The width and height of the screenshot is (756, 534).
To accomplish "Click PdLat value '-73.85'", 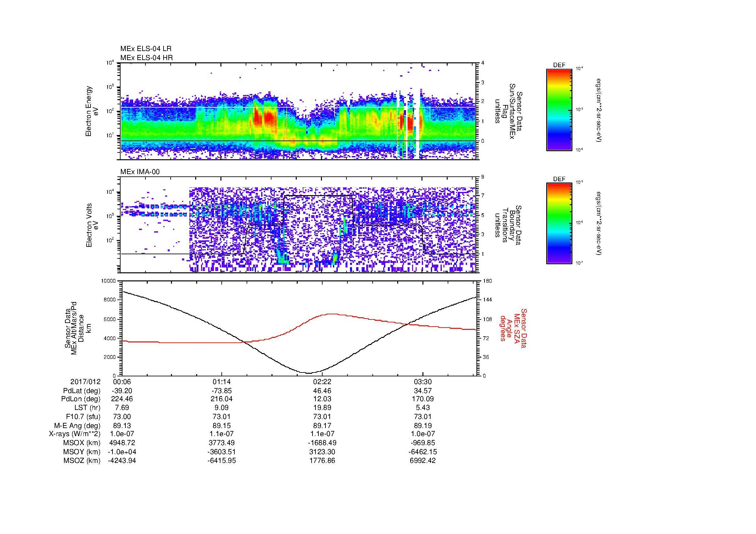I will click(x=222, y=391).
